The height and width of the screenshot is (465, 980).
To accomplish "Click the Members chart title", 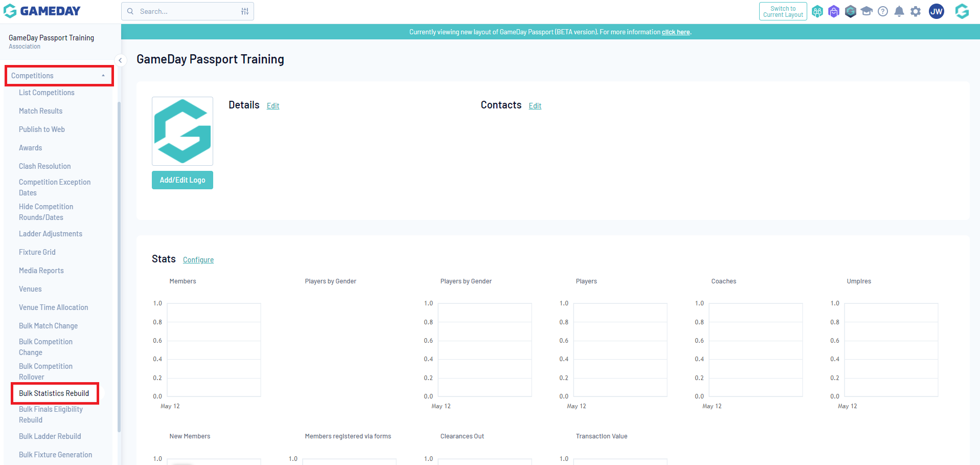I will click(x=183, y=281).
